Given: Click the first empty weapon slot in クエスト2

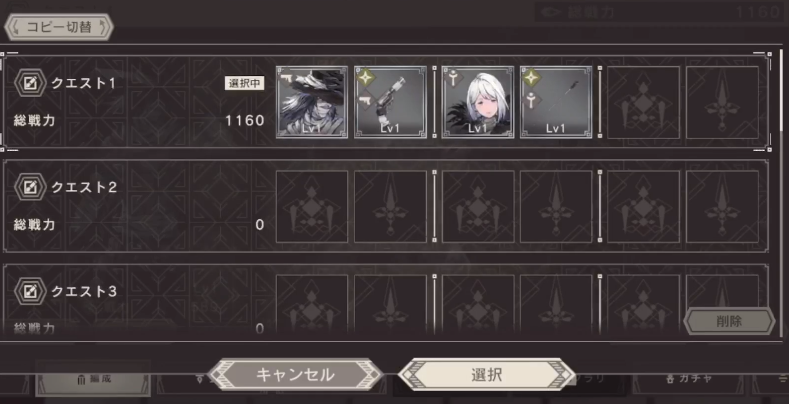Looking at the screenshot, I should [x=390, y=206].
